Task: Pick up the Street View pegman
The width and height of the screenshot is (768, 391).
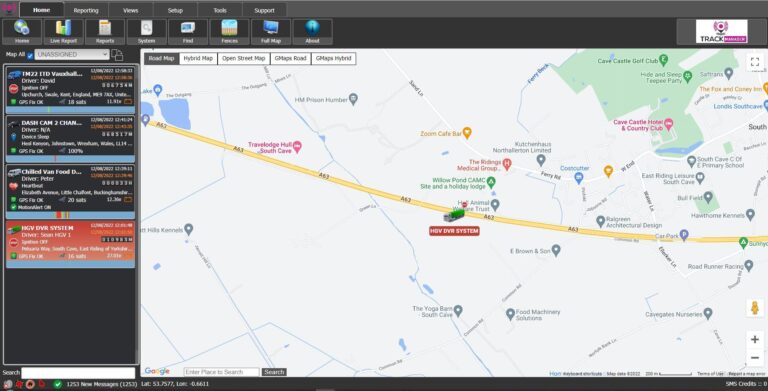Action: (x=755, y=308)
